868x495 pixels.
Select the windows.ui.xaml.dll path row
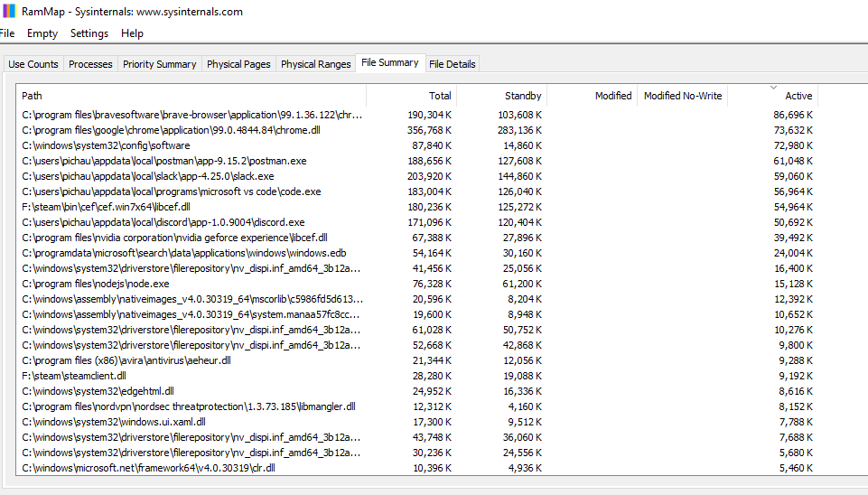coord(114,422)
